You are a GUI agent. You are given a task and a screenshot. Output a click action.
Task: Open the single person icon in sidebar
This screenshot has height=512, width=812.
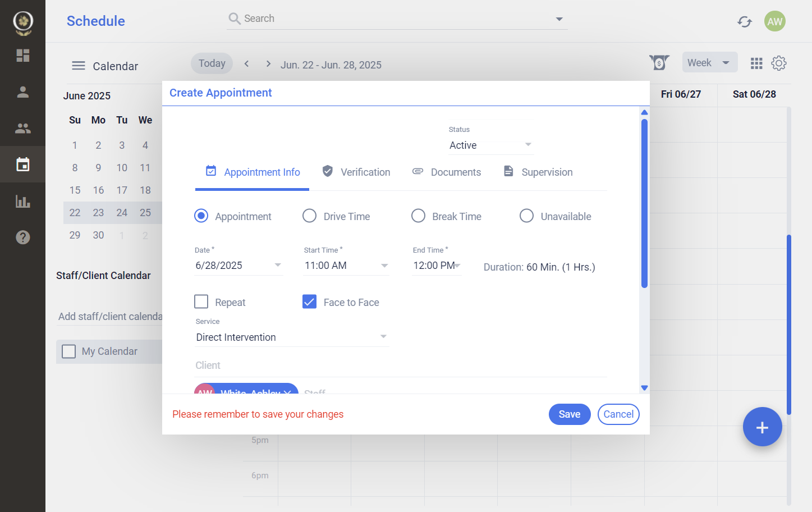[x=23, y=92]
